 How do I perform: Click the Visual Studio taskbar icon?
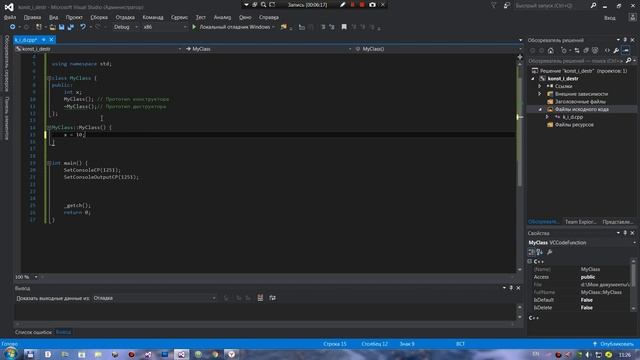click(181, 354)
